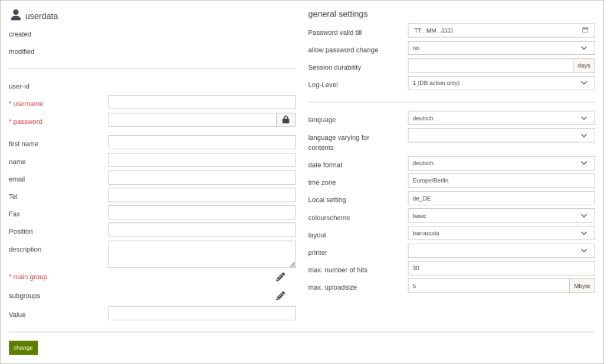The image size is (604, 364).
Task: Click the user silhouette icon beside userdata
Action: click(x=16, y=15)
